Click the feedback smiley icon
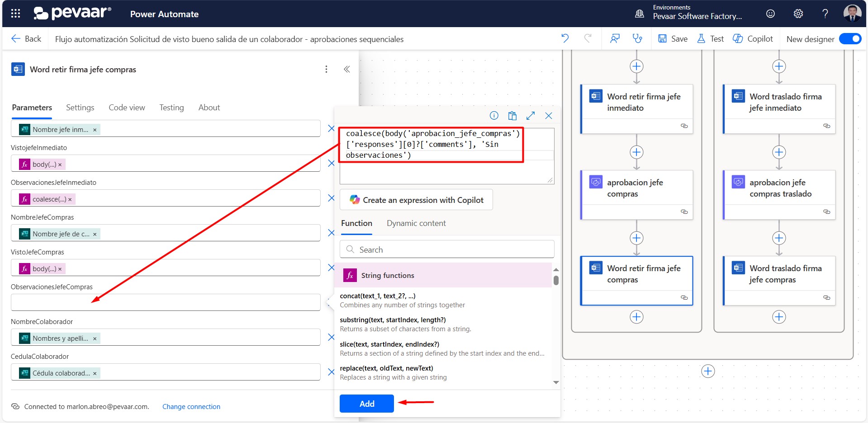868x423 pixels. pos(770,14)
